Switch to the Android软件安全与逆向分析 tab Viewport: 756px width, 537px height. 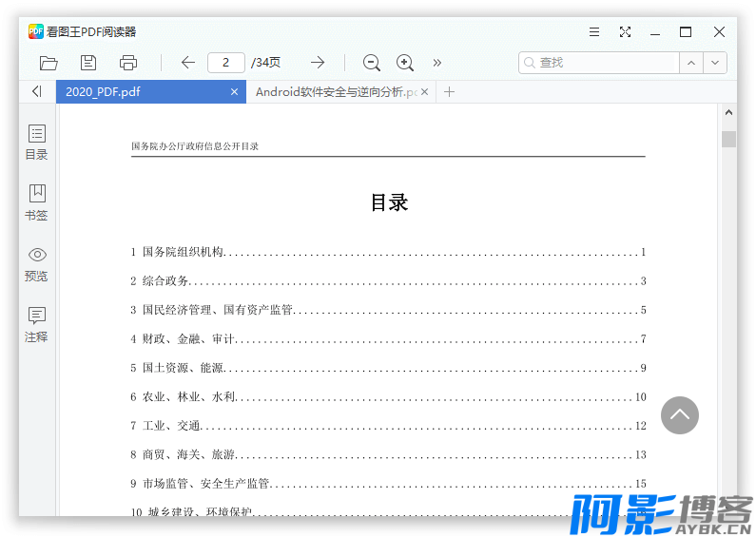(x=333, y=92)
